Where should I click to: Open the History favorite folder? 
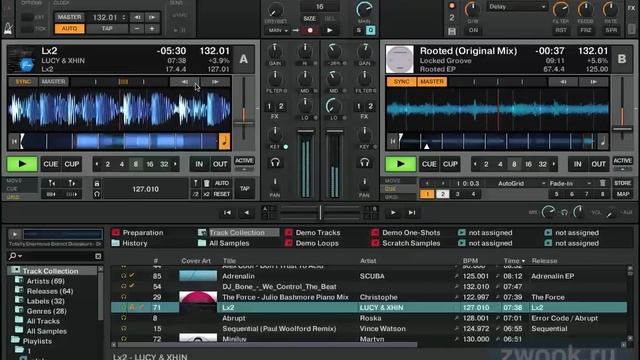130,243
